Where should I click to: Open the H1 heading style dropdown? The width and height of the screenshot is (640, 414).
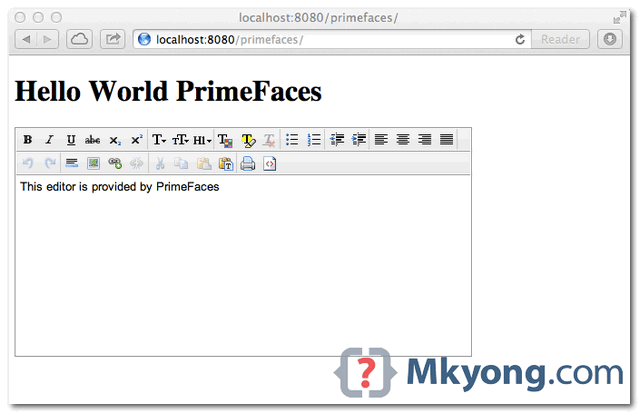(202, 140)
